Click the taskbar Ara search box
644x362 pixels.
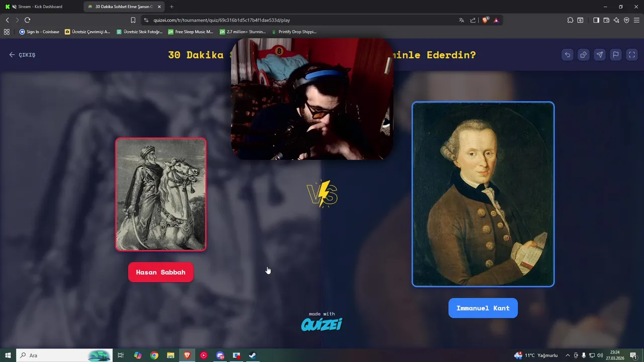tap(64, 355)
